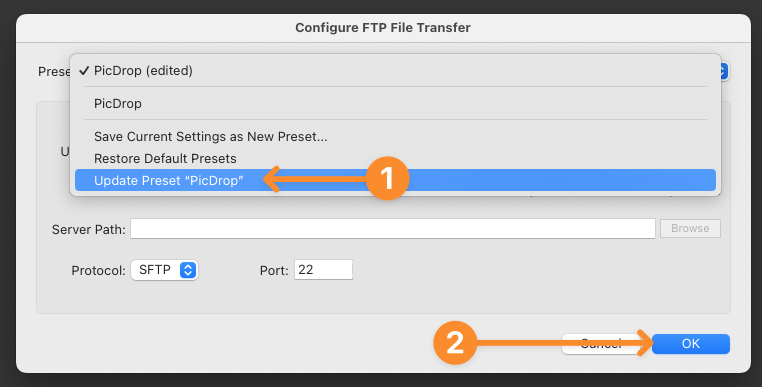Click inside the Server Path field
The height and width of the screenshot is (387, 762).
pos(393,228)
